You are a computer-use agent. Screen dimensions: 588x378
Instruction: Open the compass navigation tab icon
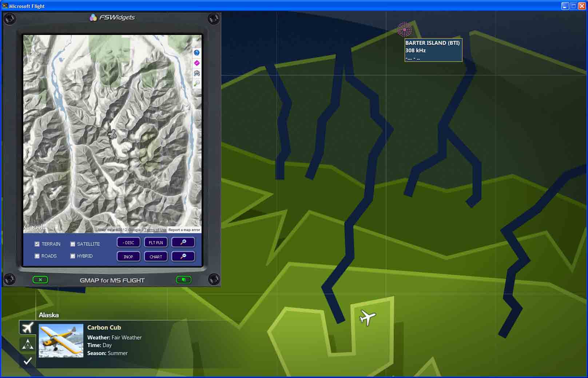tap(28, 344)
